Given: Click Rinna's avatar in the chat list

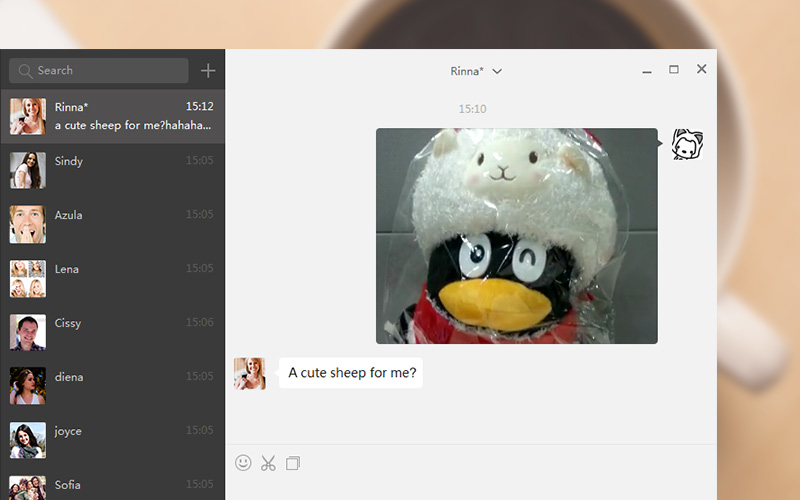Looking at the screenshot, I should click(28, 116).
